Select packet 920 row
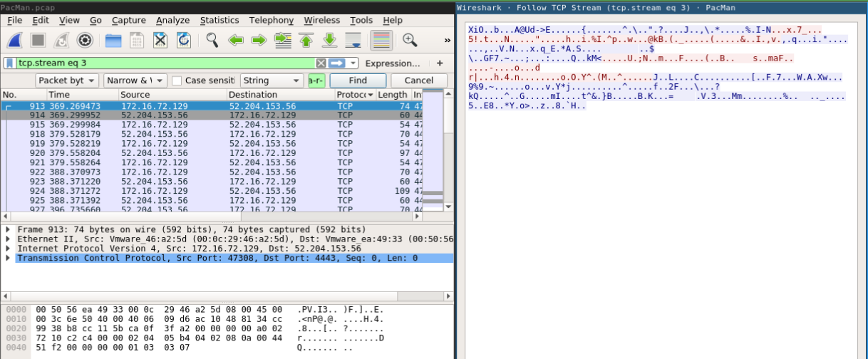868x359 pixels. (212, 153)
